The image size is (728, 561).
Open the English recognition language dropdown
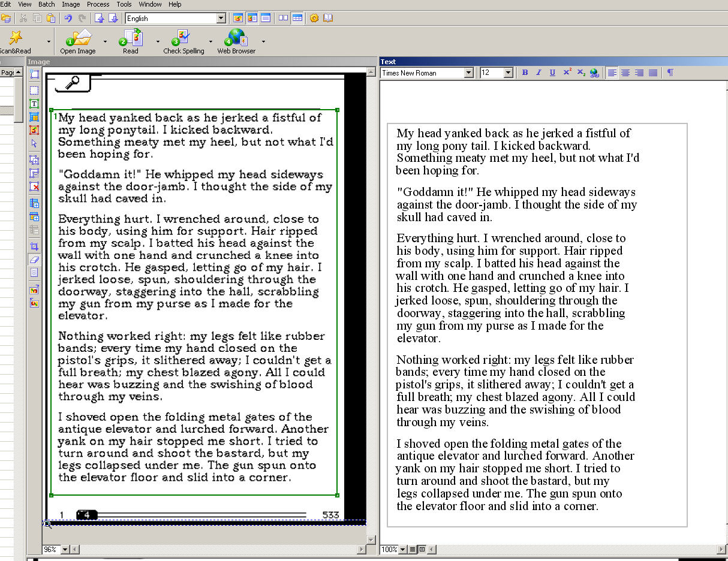[221, 19]
